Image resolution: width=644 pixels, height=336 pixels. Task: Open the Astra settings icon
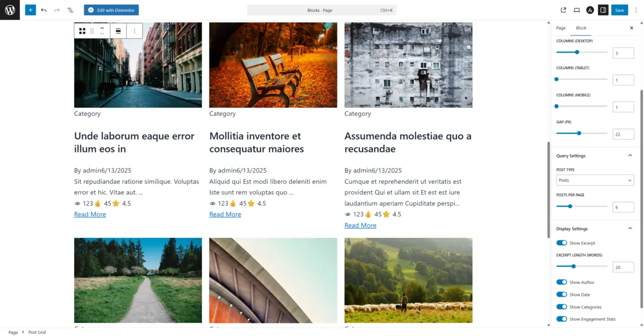click(x=590, y=10)
